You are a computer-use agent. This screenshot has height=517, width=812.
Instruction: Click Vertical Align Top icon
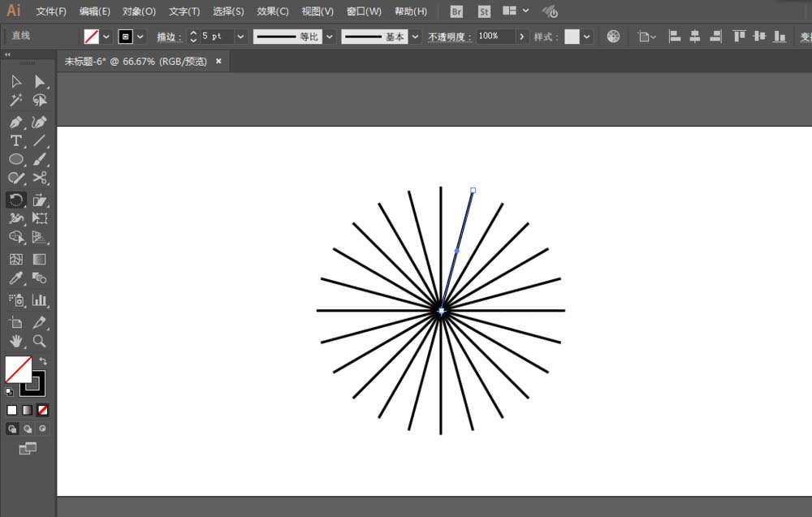click(x=739, y=37)
